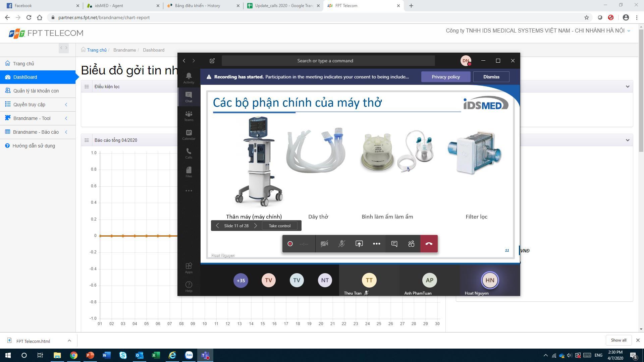Screen dimensions: 644x362
Task: Open the Chat section in Teams
Action: point(189,97)
